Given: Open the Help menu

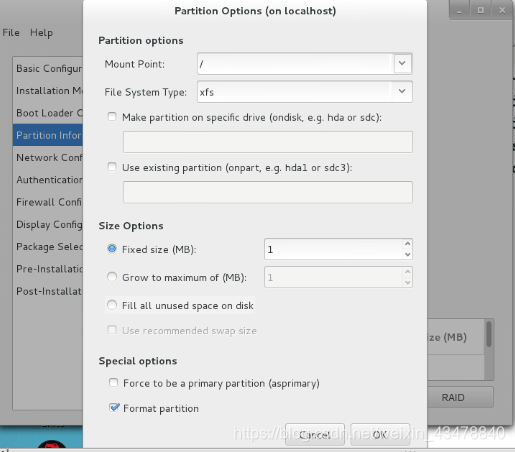Looking at the screenshot, I should 41,33.
